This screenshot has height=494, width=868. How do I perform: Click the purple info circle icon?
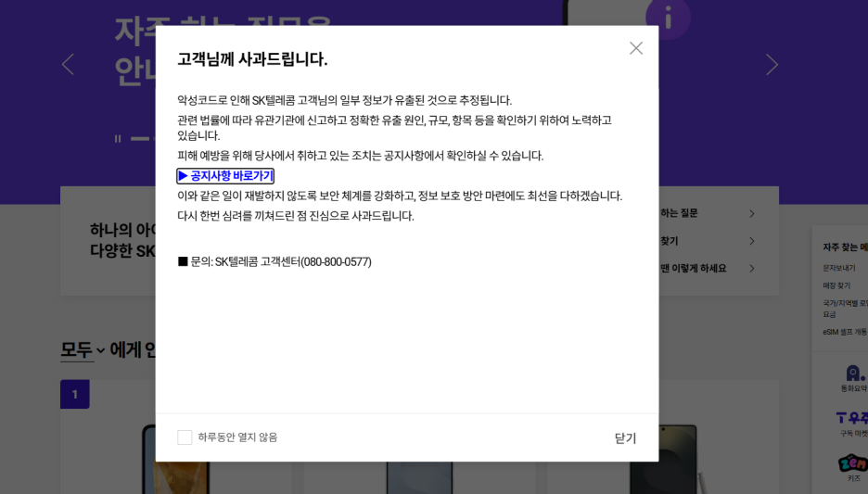coord(669,18)
